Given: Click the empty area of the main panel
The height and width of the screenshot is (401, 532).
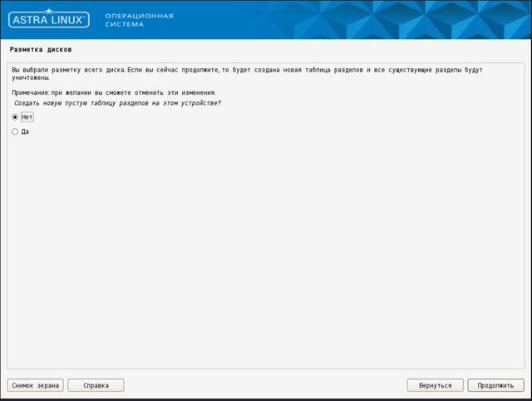Looking at the screenshot, I should [266, 250].
